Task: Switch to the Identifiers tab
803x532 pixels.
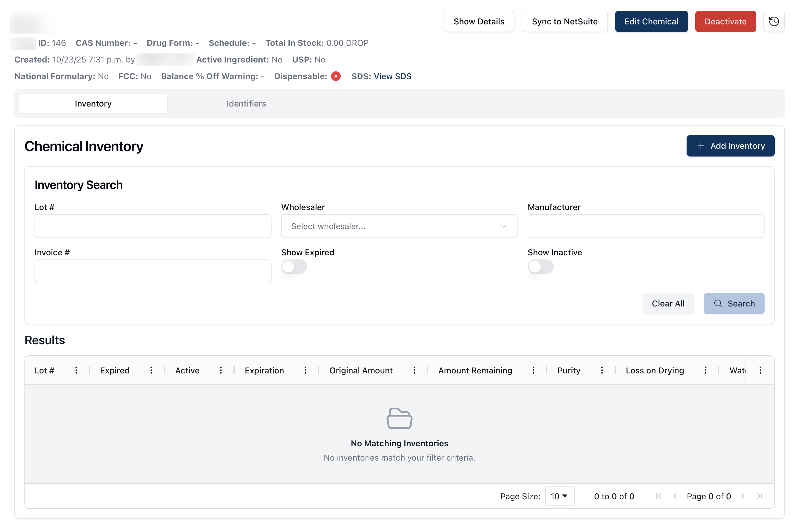Action: (246, 104)
